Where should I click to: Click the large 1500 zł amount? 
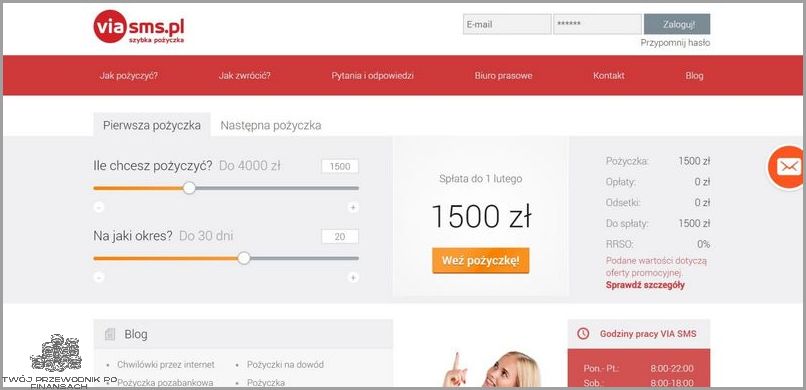481,216
